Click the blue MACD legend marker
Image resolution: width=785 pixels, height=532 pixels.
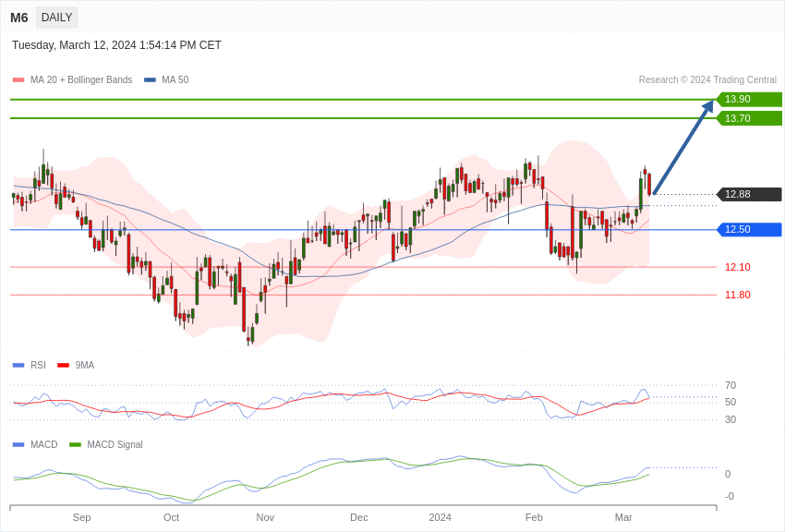tap(18, 444)
